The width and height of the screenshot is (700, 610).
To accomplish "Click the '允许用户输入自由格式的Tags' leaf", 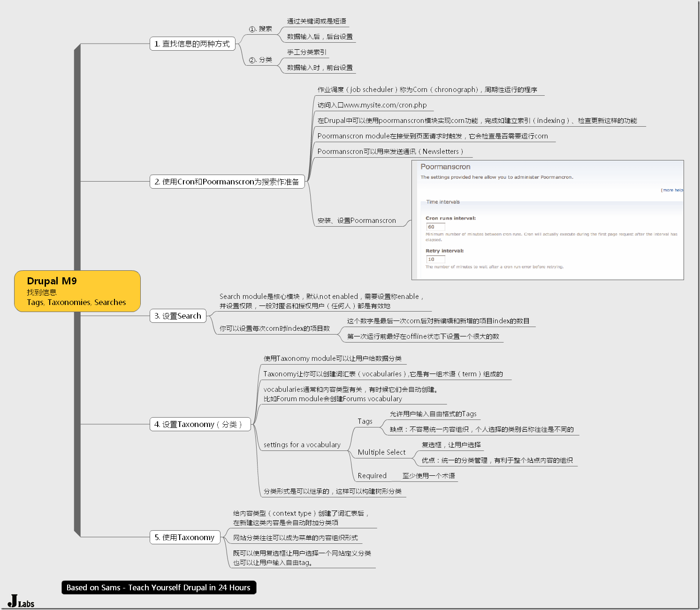I will click(433, 414).
